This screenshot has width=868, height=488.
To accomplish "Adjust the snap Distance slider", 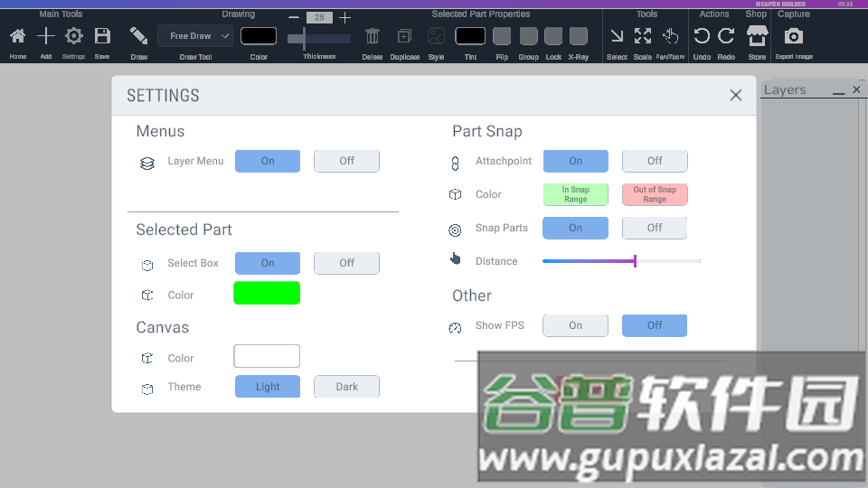I will [635, 261].
